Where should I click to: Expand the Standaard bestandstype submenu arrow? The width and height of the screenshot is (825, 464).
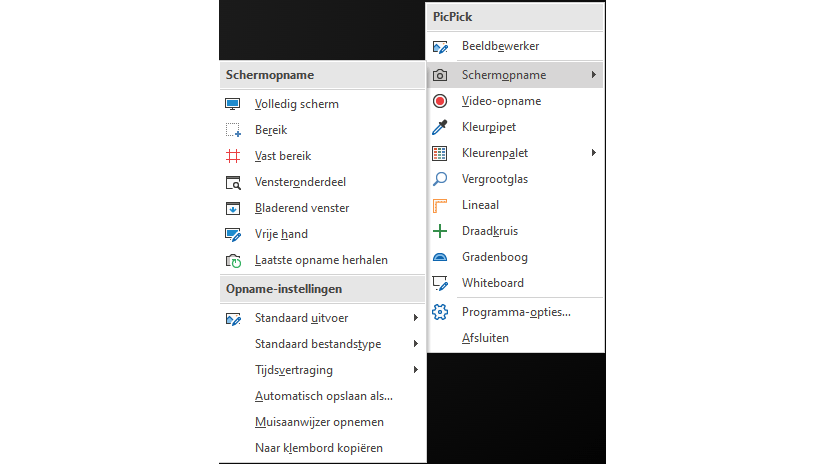coord(416,344)
